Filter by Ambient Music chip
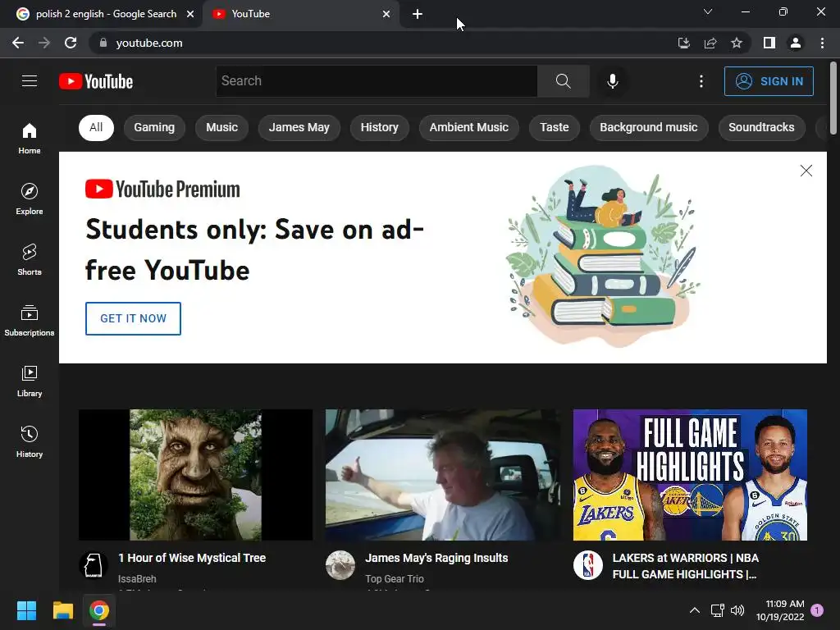840x630 pixels. [468, 127]
